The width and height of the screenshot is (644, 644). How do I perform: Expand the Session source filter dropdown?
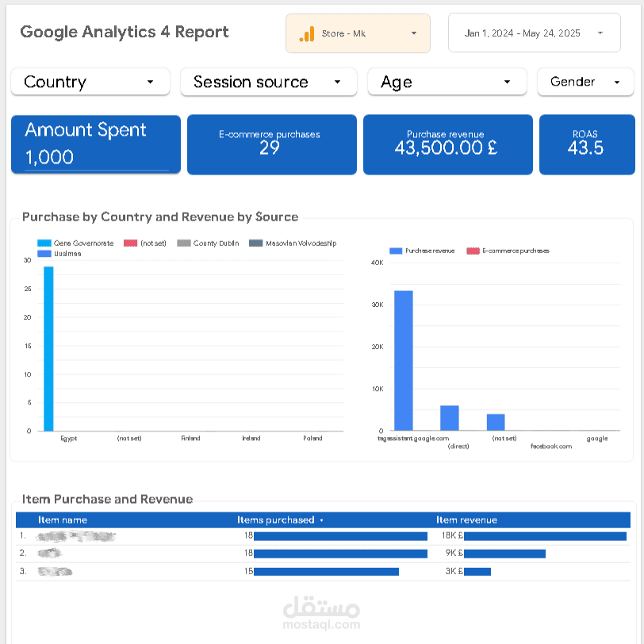(269, 82)
